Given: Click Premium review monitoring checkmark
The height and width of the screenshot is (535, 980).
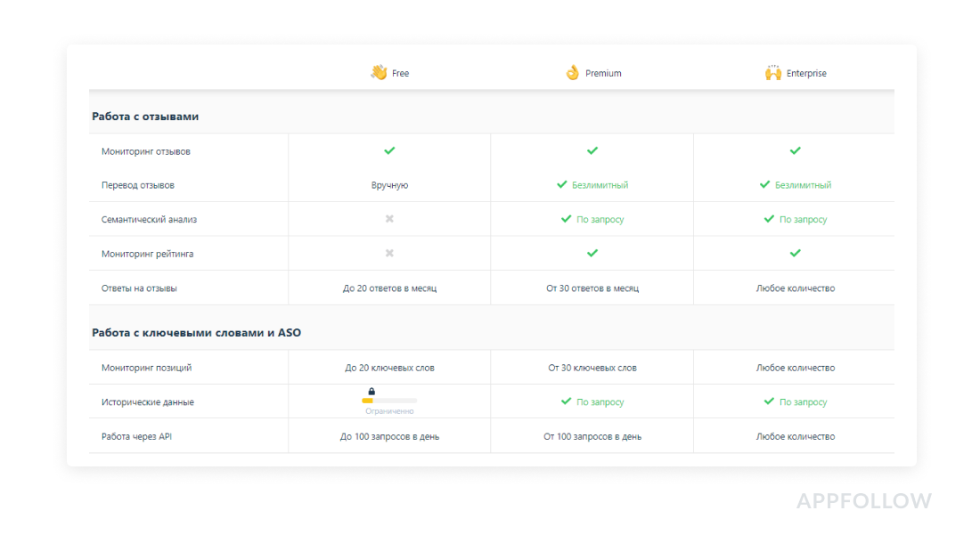Looking at the screenshot, I should pyautogui.click(x=592, y=150).
